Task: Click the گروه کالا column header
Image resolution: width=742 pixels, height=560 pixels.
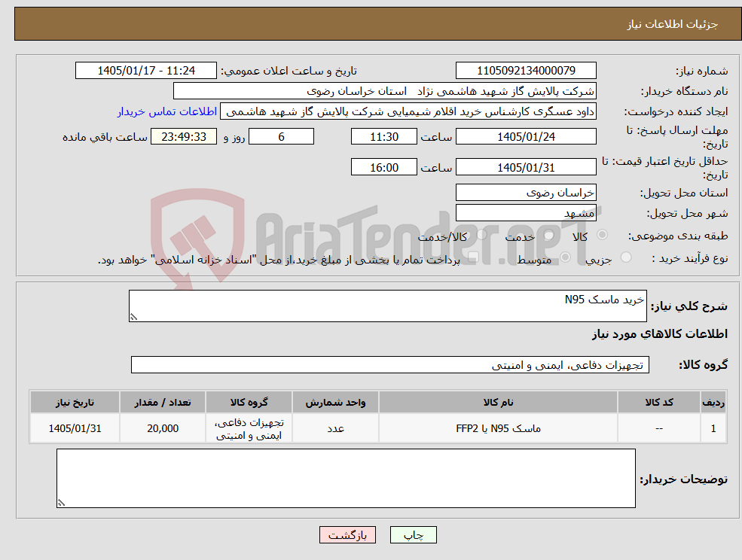Action: (x=249, y=402)
